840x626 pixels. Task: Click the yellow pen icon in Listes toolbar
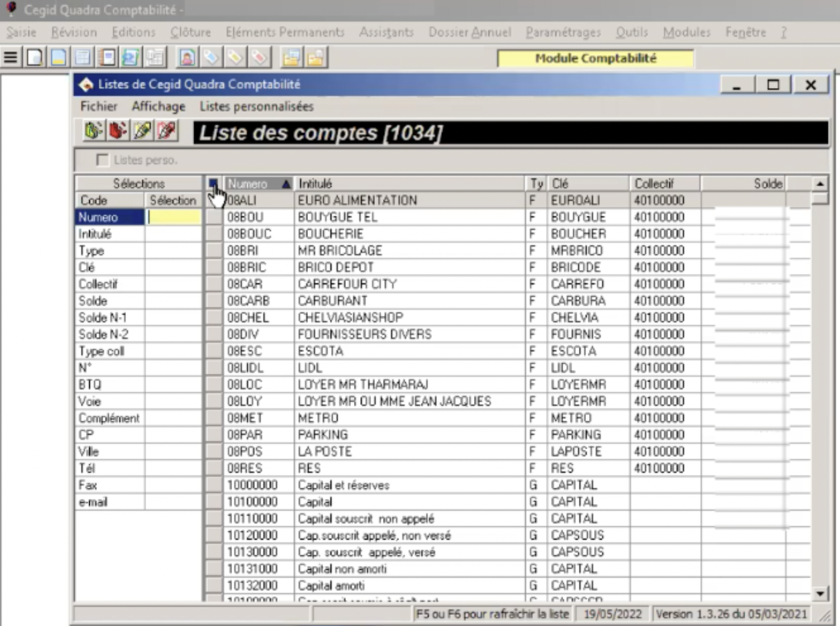(x=143, y=131)
